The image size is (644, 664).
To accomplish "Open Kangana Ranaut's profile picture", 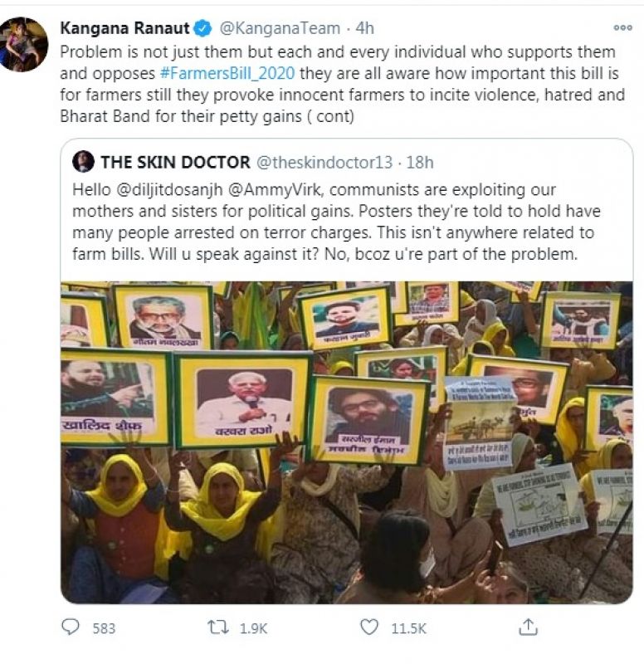I will tap(25, 44).
